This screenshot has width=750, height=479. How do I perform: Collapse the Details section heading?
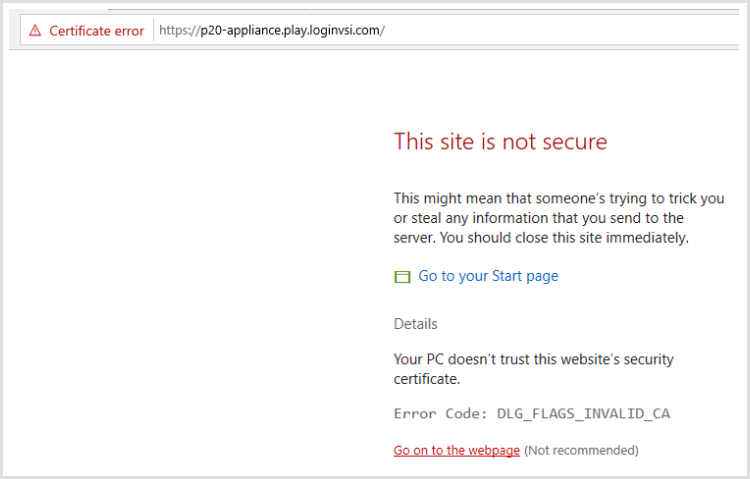[415, 324]
